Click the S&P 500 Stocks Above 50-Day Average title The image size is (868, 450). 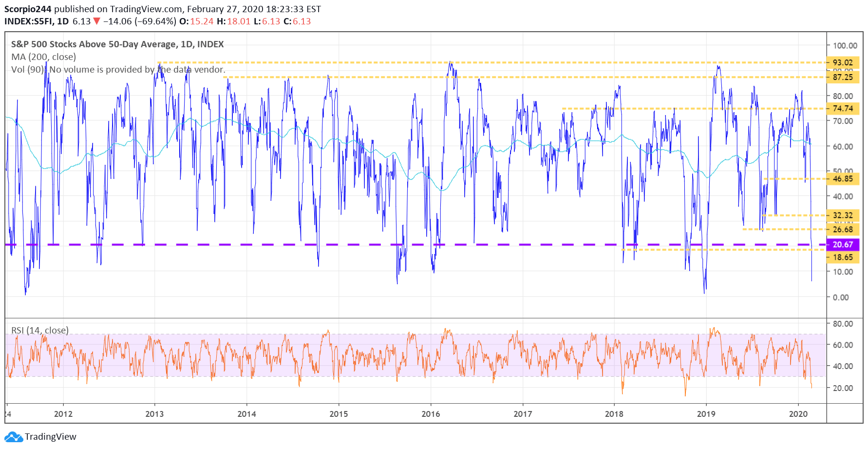(117, 44)
